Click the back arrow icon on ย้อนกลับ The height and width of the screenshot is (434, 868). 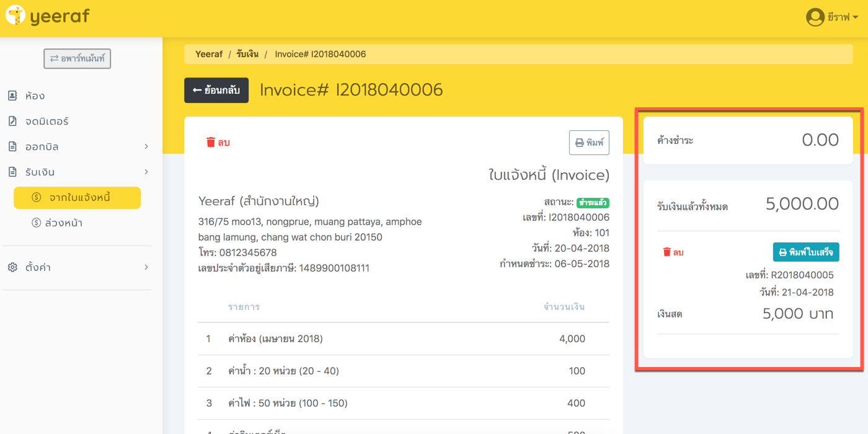(197, 90)
